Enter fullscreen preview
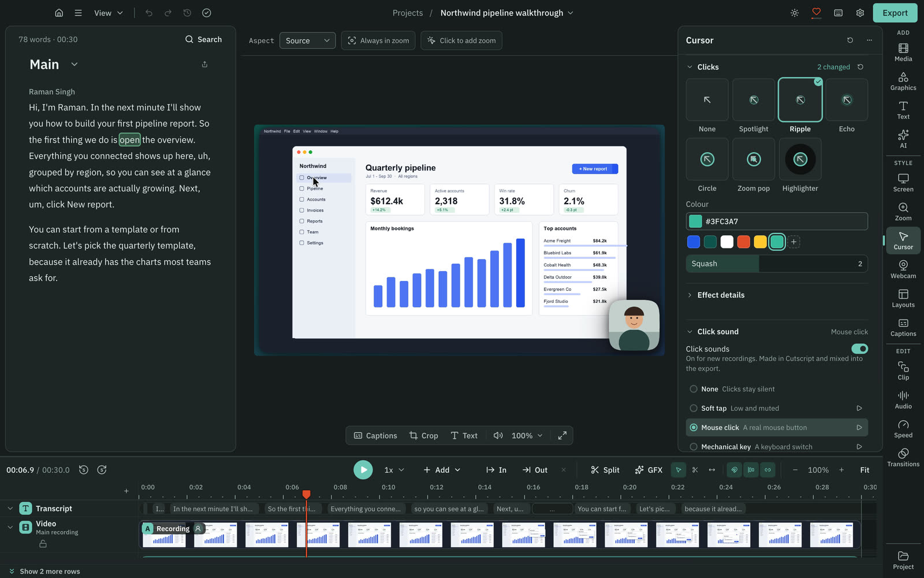 (x=562, y=435)
